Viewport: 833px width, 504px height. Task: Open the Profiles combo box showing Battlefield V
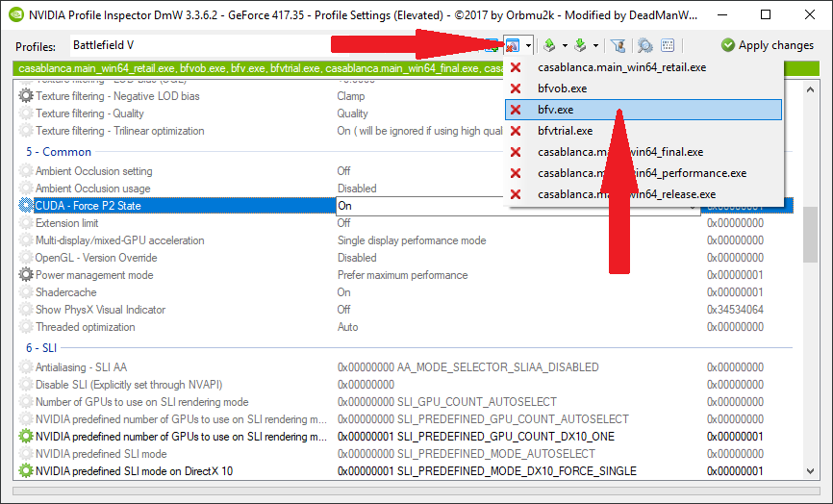(279, 45)
